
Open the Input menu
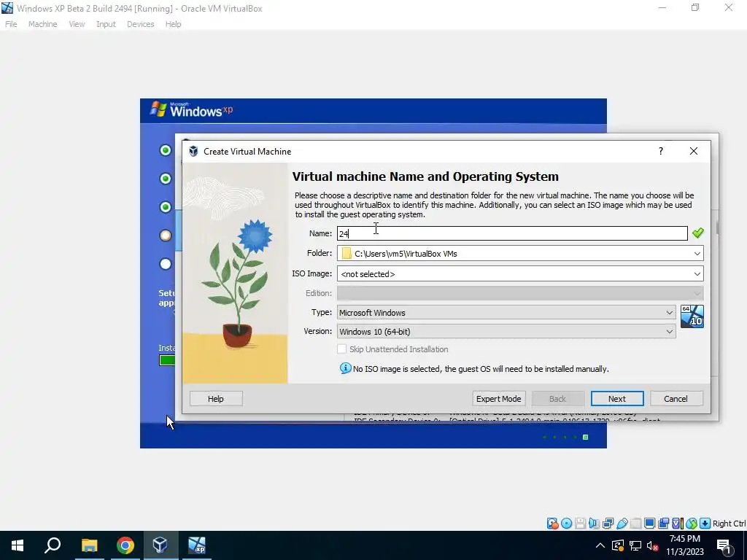point(106,24)
